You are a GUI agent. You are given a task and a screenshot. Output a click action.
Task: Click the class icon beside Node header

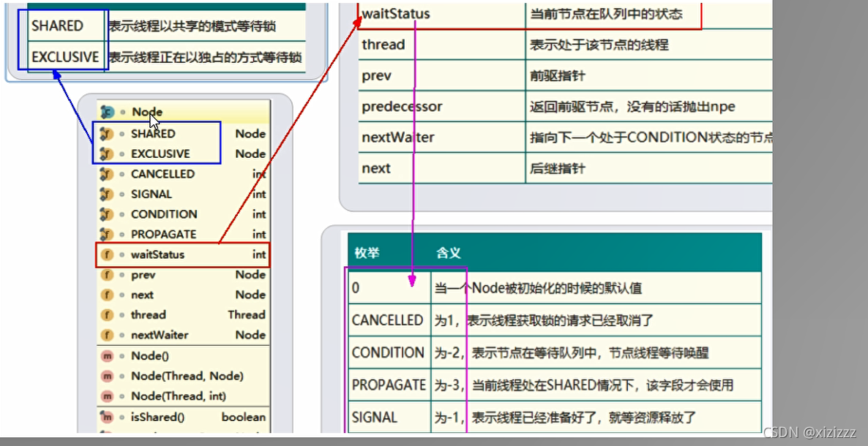(x=108, y=112)
